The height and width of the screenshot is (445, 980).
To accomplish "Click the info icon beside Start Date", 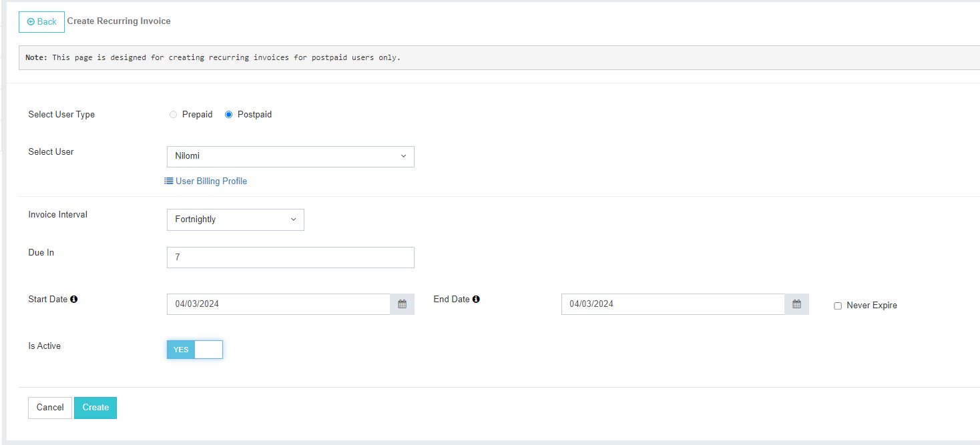I will click(x=73, y=300).
